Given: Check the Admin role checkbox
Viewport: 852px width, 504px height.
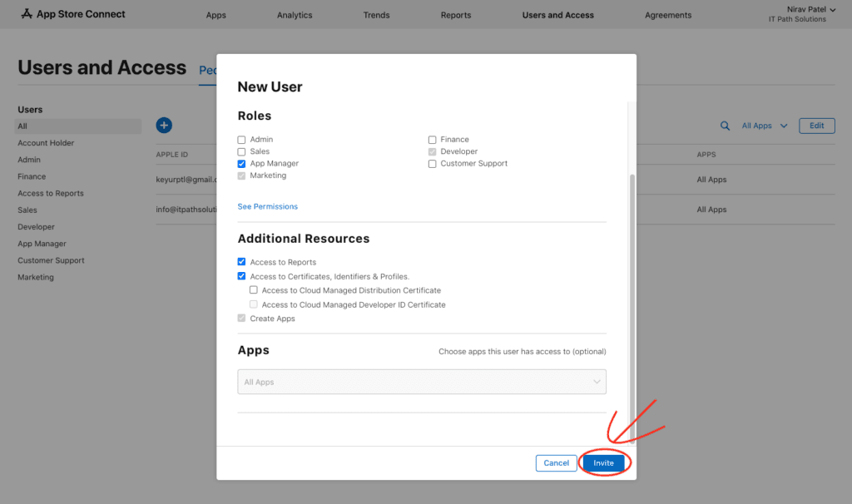Looking at the screenshot, I should pyautogui.click(x=242, y=140).
